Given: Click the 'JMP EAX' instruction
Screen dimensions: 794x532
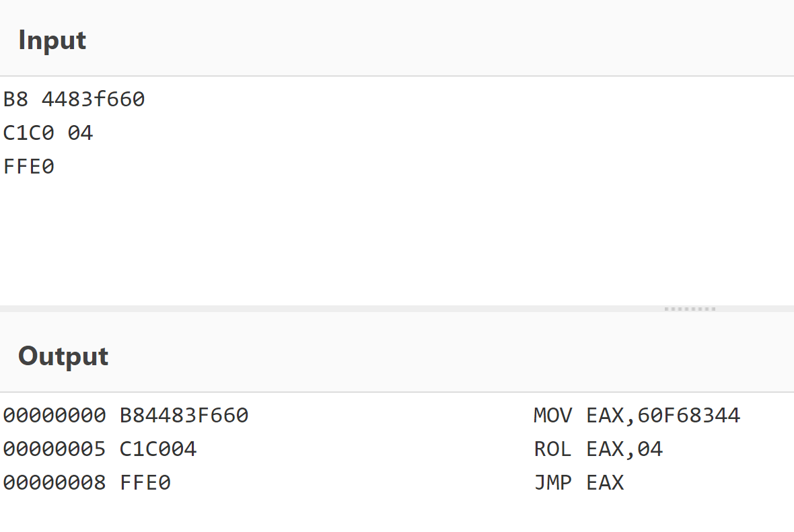Looking at the screenshot, I should tap(579, 482).
